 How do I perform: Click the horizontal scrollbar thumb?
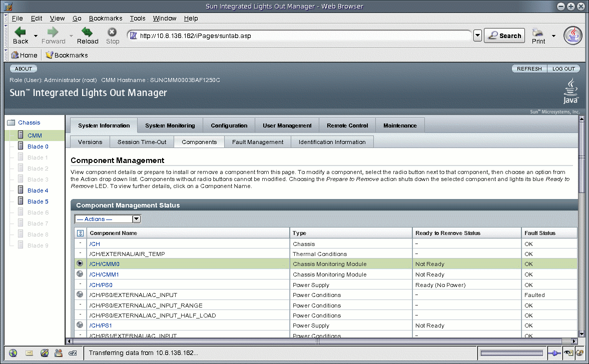(317, 341)
